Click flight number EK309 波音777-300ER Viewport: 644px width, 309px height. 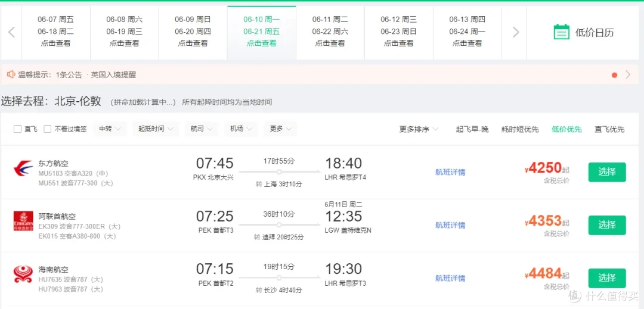[x=79, y=226]
